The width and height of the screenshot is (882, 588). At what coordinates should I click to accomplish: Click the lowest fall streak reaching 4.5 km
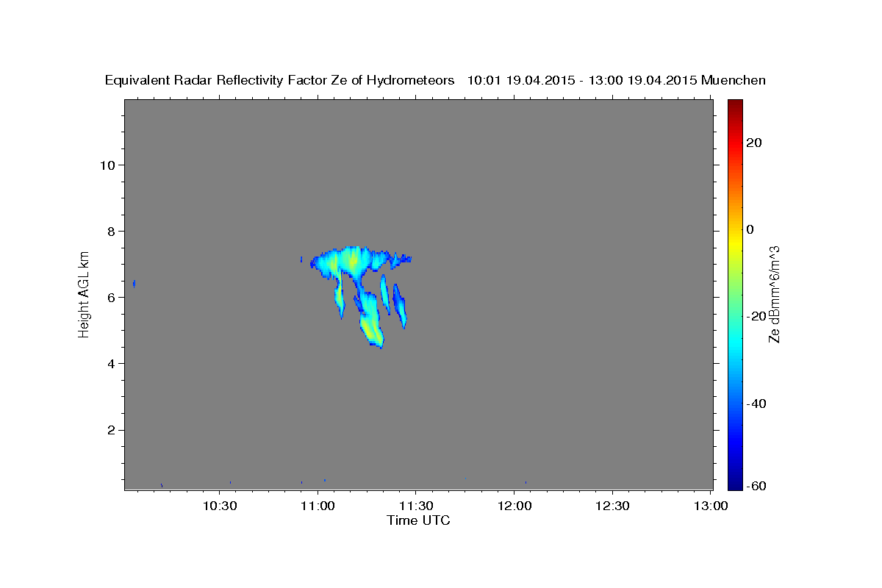(x=371, y=320)
